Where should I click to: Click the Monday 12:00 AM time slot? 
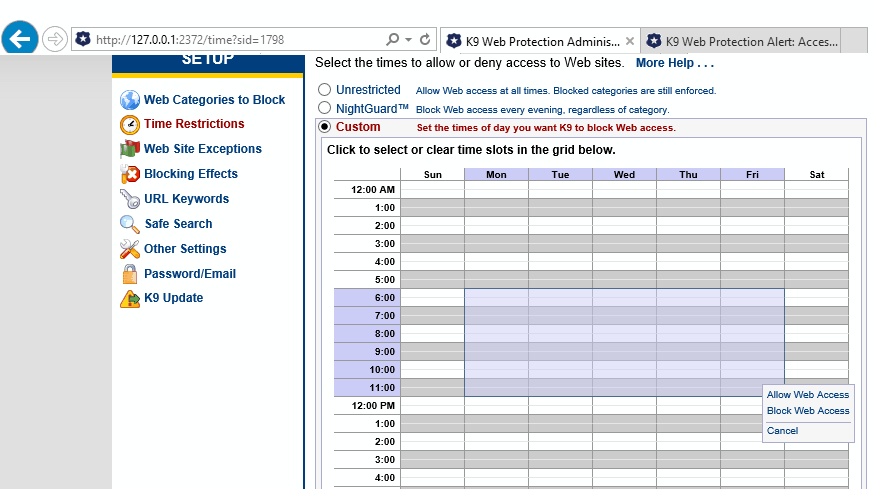496,190
